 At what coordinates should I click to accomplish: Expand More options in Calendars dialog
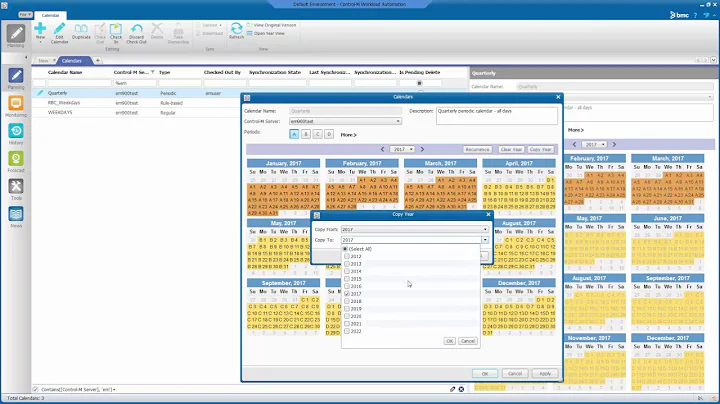coord(349,135)
